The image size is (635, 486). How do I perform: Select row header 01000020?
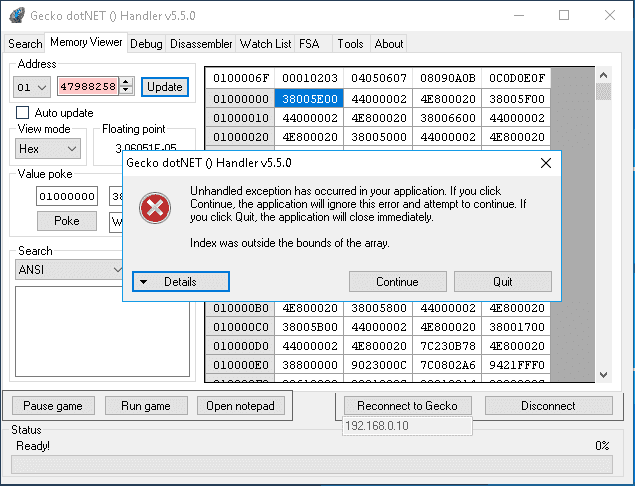click(241, 136)
